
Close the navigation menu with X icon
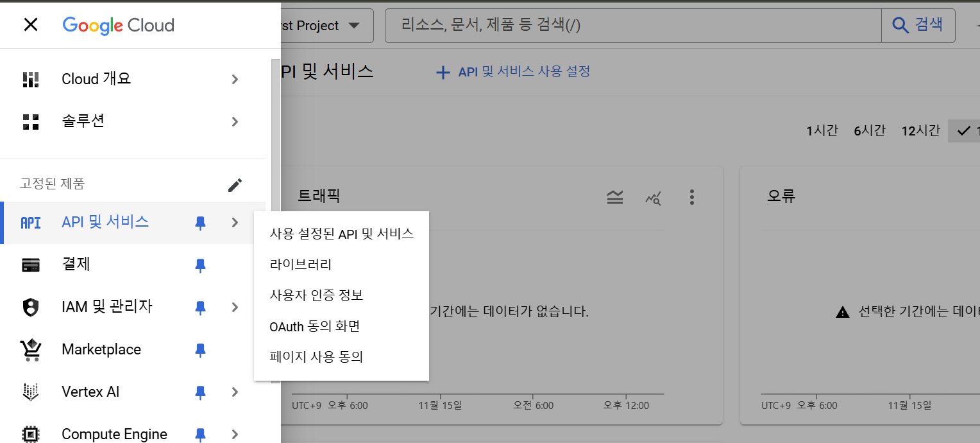click(x=30, y=25)
